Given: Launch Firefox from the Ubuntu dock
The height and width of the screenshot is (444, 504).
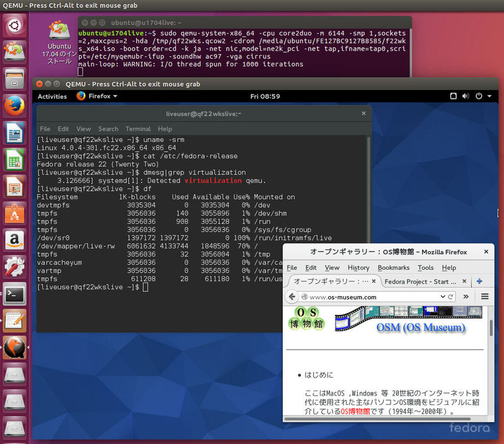Looking at the screenshot, I should [x=14, y=106].
